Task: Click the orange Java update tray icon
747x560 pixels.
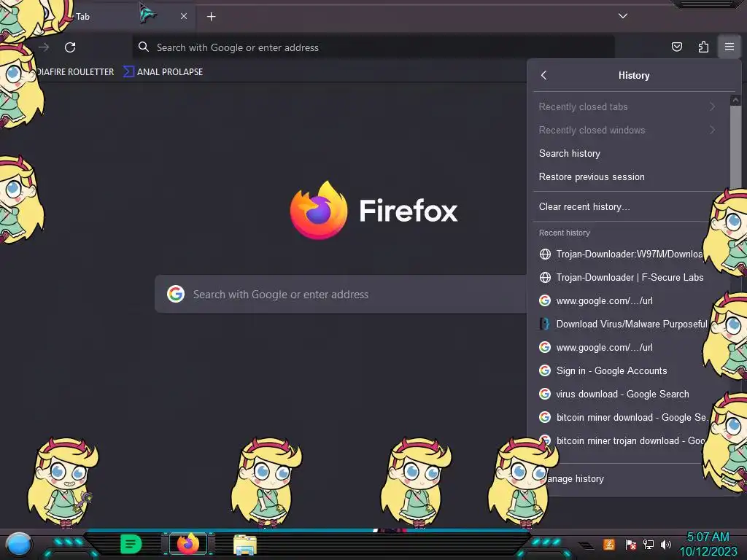Action: pos(609,544)
